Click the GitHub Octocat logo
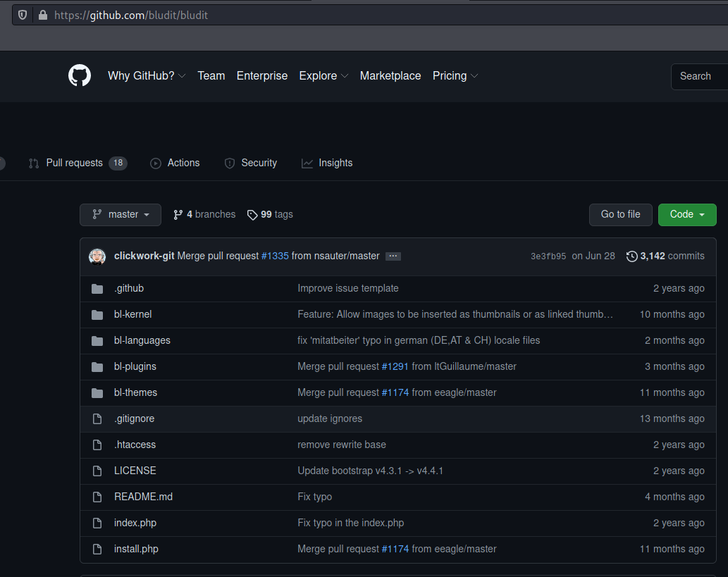The image size is (728, 577). pyautogui.click(x=80, y=75)
